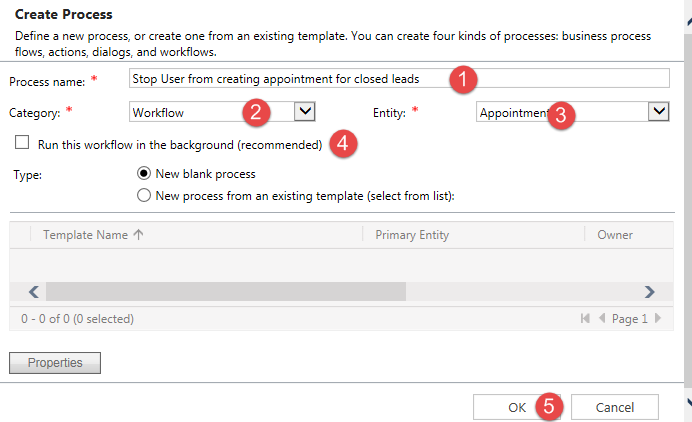Click the previous page arrow icon
The height and width of the screenshot is (422, 692).
click(x=602, y=319)
